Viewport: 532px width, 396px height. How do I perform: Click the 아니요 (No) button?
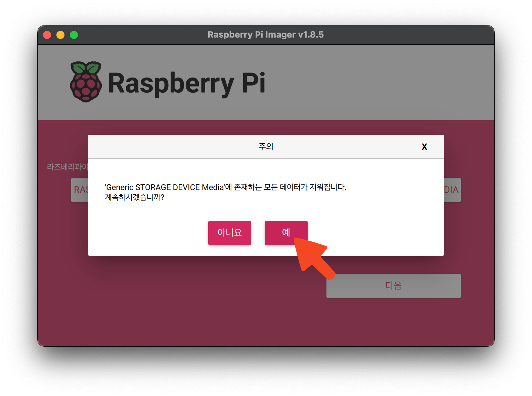tap(230, 233)
